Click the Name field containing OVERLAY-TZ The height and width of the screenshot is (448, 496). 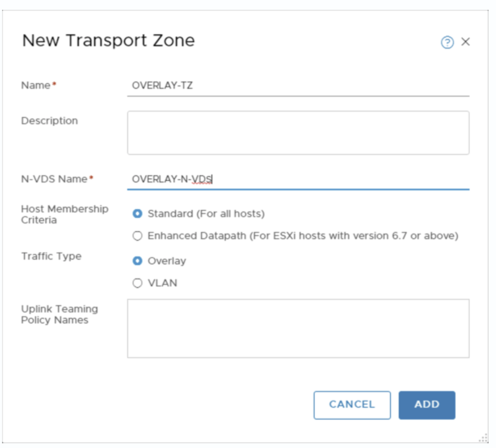[298, 86]
